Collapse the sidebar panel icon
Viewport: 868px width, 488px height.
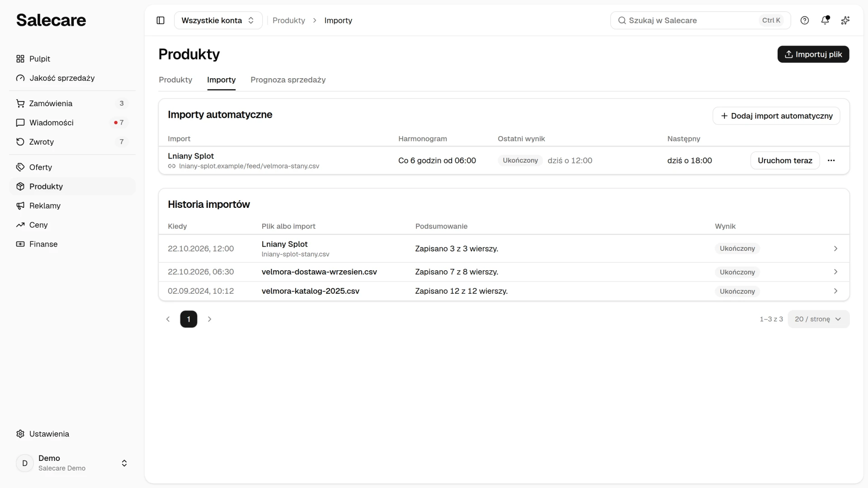click(x=160, y=20)
